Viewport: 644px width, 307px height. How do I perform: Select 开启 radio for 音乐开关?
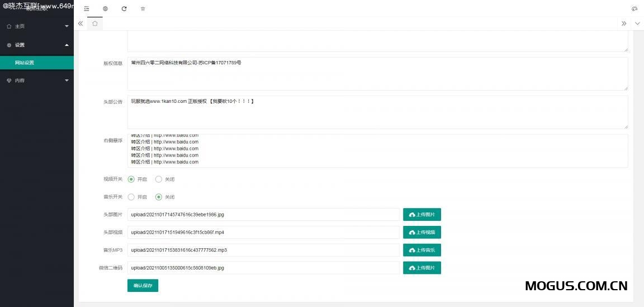click(x=131, y=197)
